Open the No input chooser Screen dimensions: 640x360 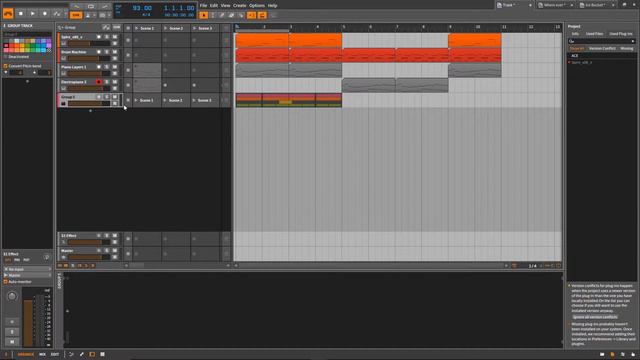tap(27, 269)
